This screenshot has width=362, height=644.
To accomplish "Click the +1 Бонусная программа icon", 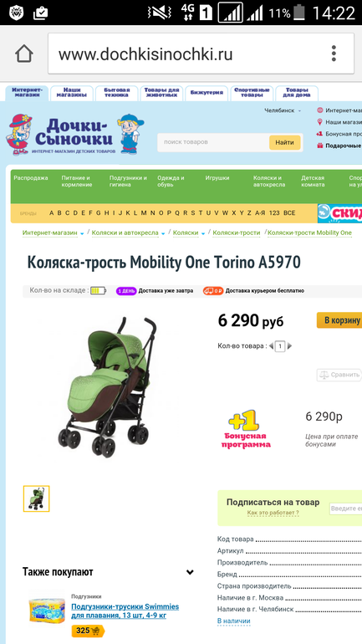I will [x=244, y=429].
